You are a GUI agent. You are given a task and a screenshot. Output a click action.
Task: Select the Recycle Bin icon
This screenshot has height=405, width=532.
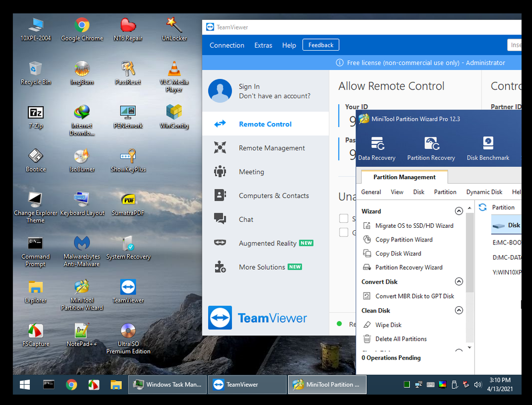coord(35,73)
